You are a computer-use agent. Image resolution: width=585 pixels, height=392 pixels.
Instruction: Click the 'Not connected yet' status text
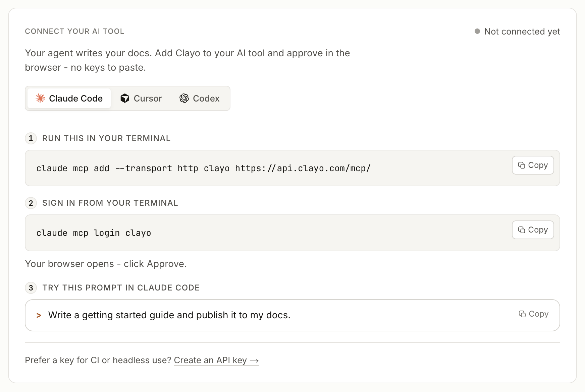click(x=522, y=31)
